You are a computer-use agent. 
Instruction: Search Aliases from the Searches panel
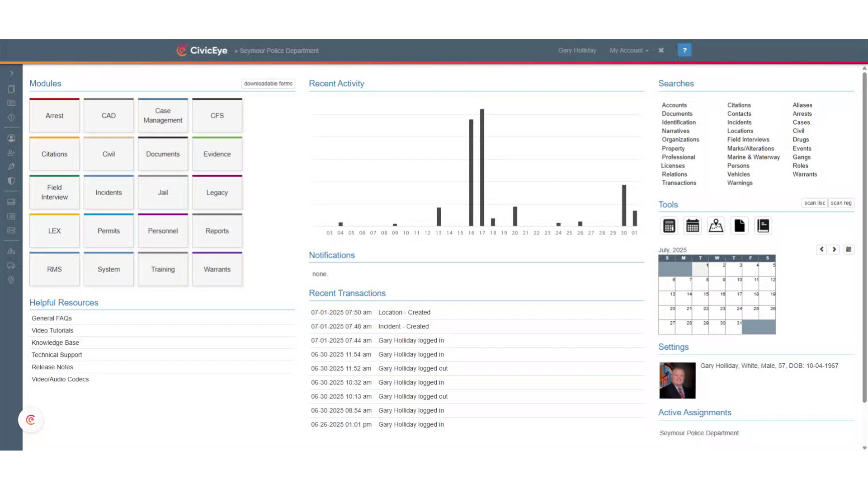click(802, 105)
